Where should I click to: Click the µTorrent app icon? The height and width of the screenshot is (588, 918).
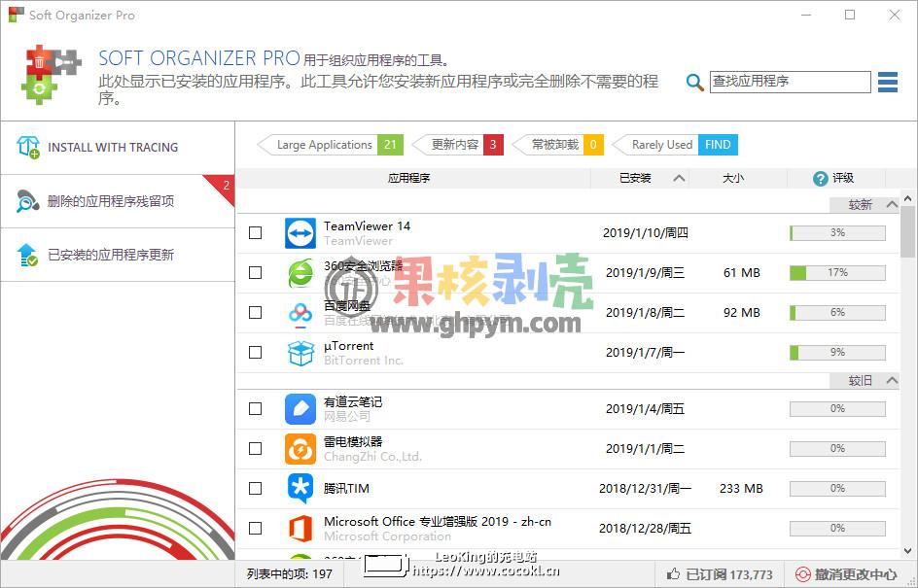(x=300, y=352)
